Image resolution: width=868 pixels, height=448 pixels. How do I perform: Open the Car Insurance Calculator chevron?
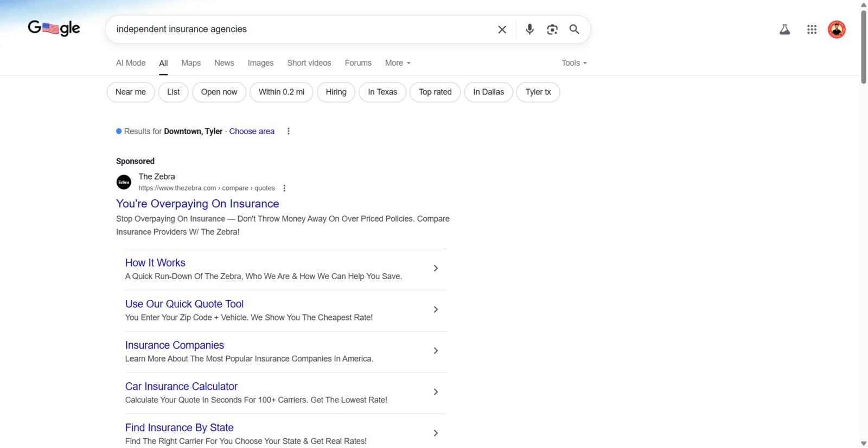click(436, 392)
